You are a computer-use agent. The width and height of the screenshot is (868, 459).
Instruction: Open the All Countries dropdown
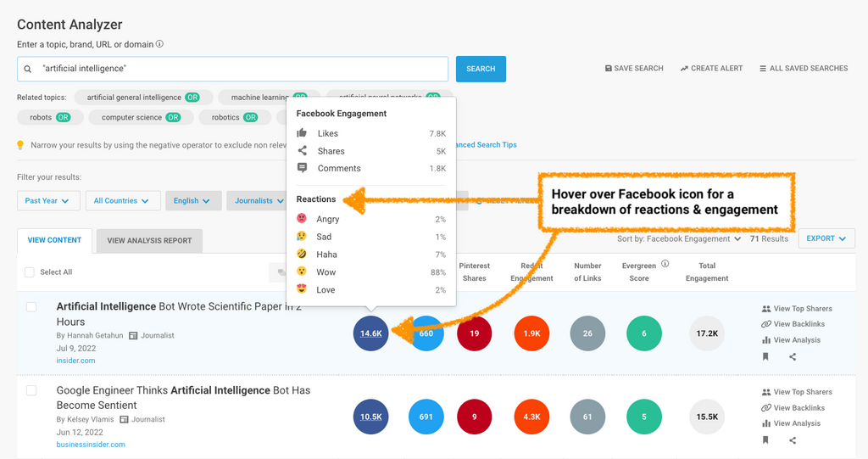[x=122, y=201]
